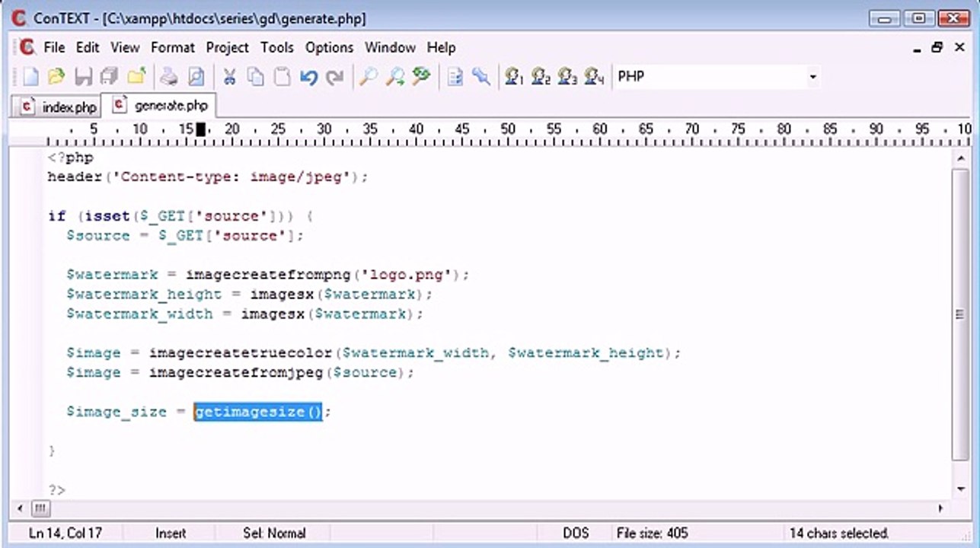Open the Format menu
The width and height of the screenshot is (980, 548).
tap(173, 47)
